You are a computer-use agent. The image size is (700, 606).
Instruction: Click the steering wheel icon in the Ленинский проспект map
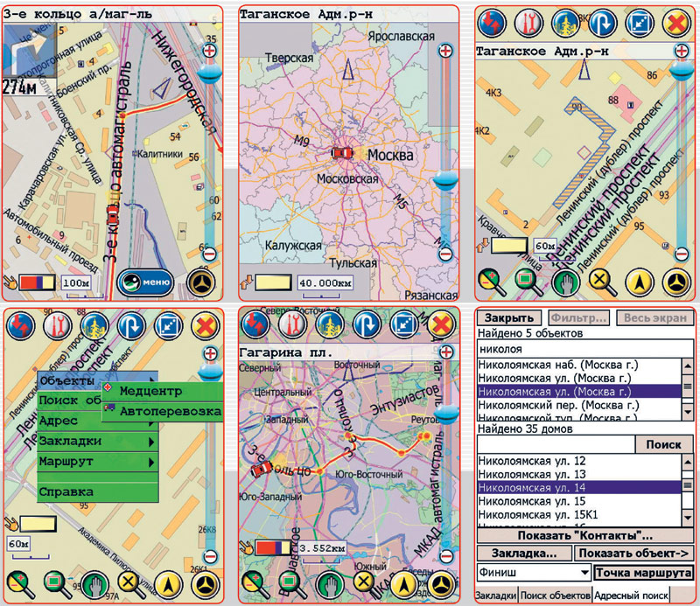point(676,282)
